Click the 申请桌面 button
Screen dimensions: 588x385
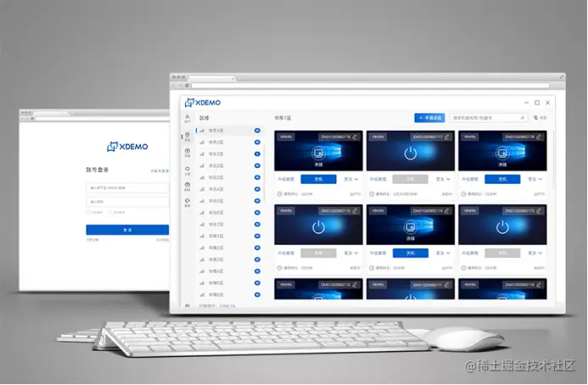point(429,118)
